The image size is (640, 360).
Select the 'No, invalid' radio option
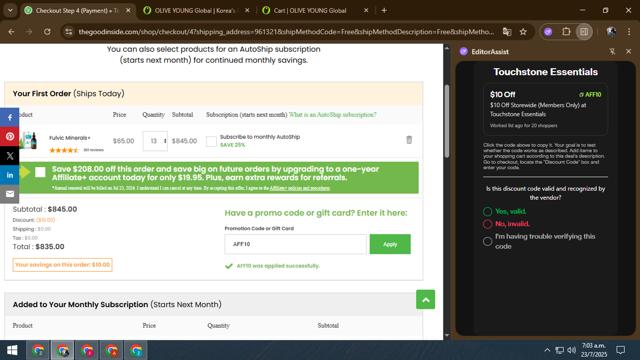coord(487,224)
